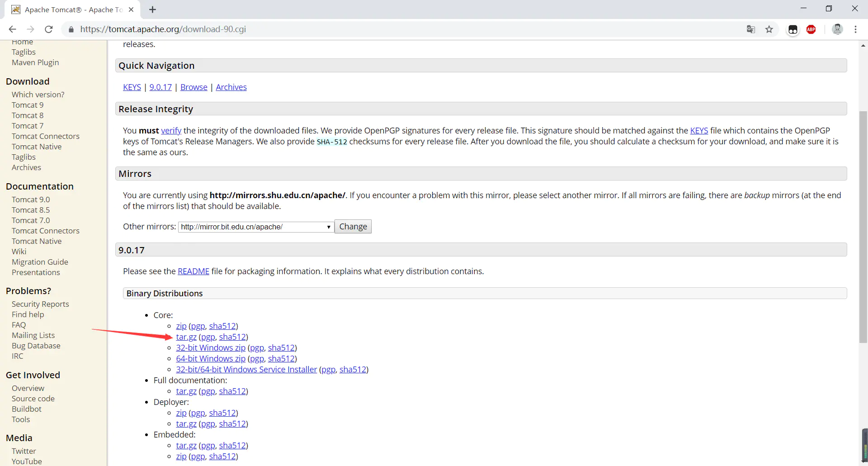The width and height of the screenshot is (868, 466).
Task: Click the page vertical scrollbar thumb
Action: (863, 227)
